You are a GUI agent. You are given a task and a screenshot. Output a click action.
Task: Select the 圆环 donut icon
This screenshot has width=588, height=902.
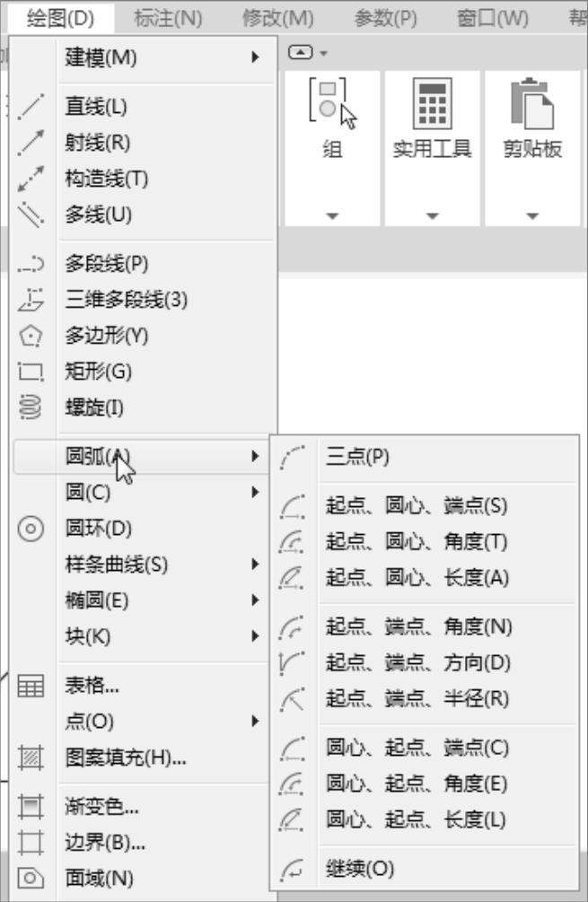[x=31, y=529]
